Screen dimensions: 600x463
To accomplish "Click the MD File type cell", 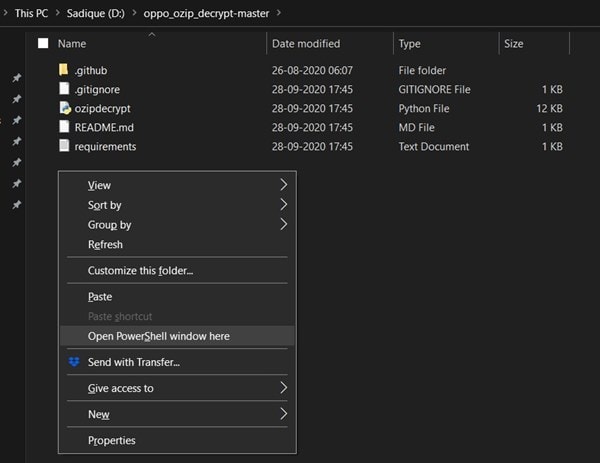I will coord(416,127).
